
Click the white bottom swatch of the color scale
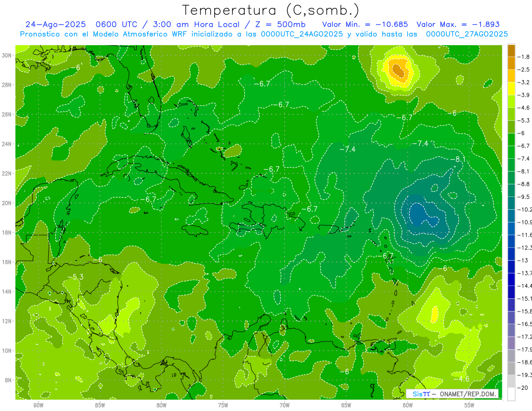511,394
